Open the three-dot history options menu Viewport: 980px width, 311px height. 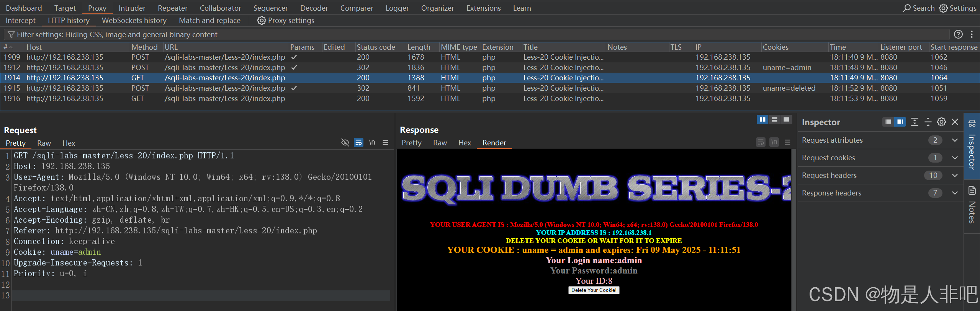[x=972, y=34]
